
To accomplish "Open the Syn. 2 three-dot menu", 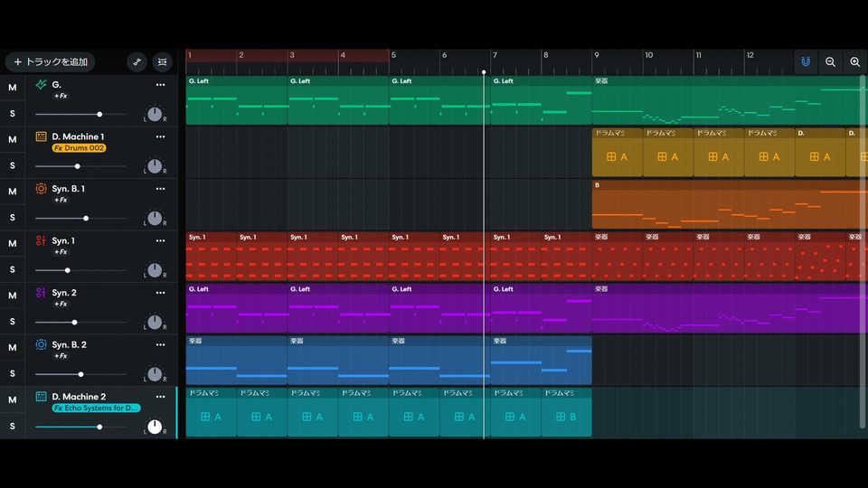I will (x=160, y=293).
